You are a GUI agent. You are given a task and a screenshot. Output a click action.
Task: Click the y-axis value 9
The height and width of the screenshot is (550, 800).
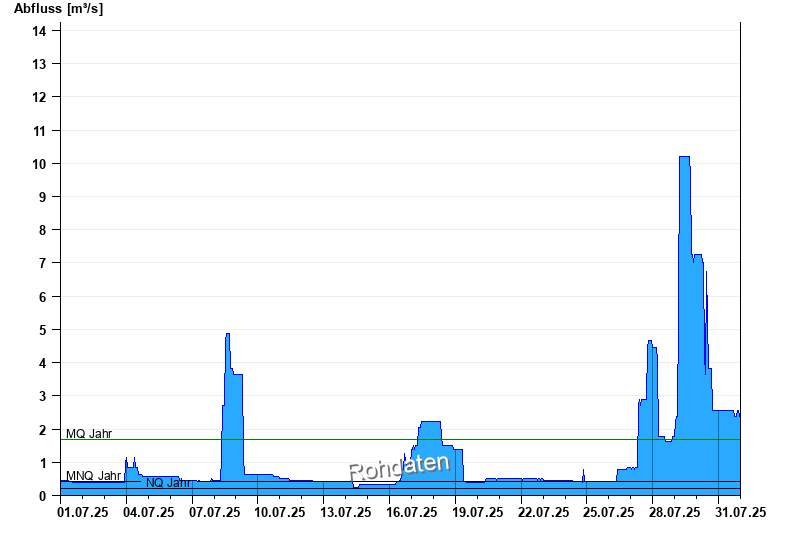42,197
